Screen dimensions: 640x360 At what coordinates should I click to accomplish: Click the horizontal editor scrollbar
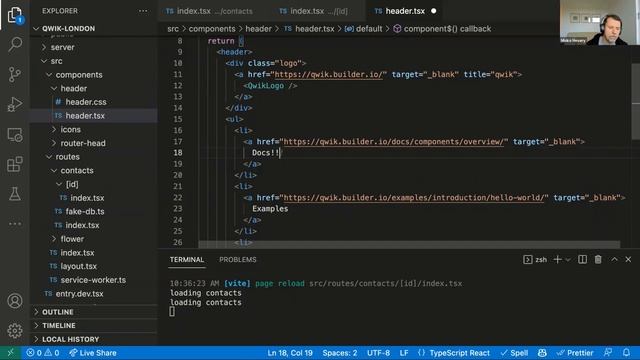click(x=409, y=244)
